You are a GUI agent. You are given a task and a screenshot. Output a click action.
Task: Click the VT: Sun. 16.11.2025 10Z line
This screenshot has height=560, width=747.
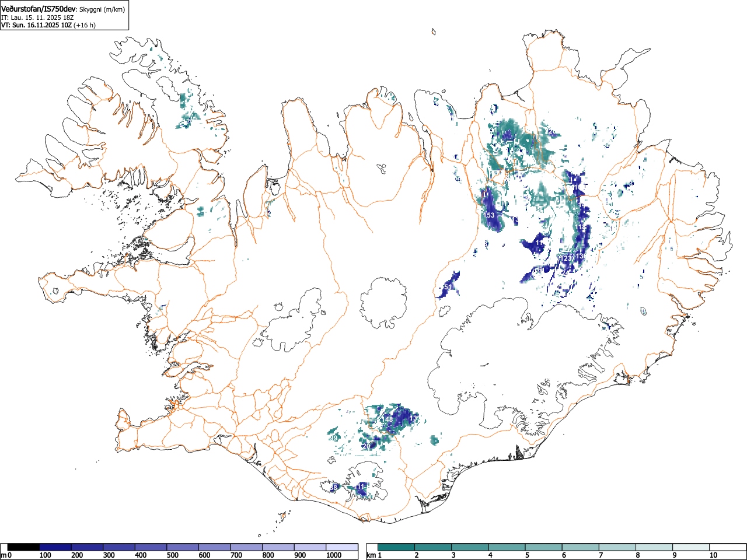[37, 25]
